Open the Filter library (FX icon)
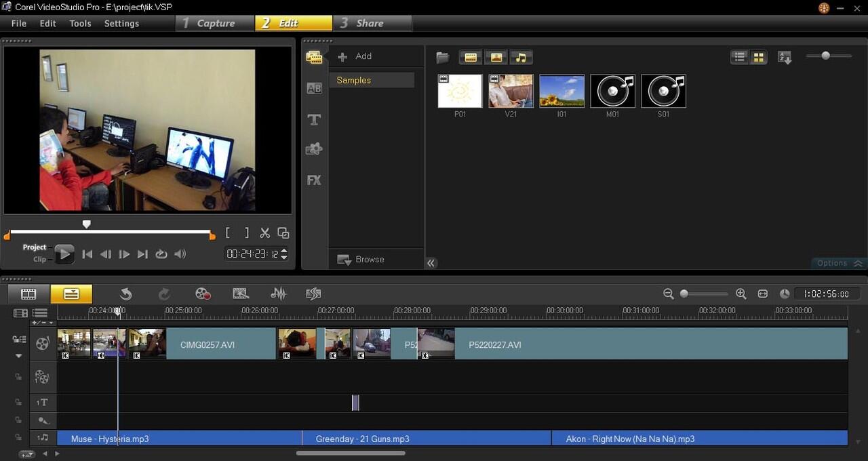This screenshot has width=868, height=461. pos(314,180)
